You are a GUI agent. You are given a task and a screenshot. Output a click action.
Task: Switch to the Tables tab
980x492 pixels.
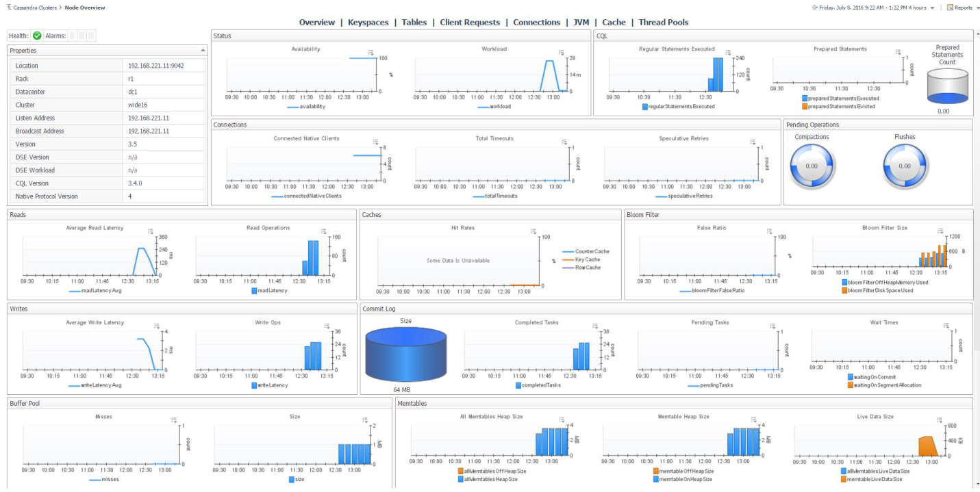click(414, 23)
